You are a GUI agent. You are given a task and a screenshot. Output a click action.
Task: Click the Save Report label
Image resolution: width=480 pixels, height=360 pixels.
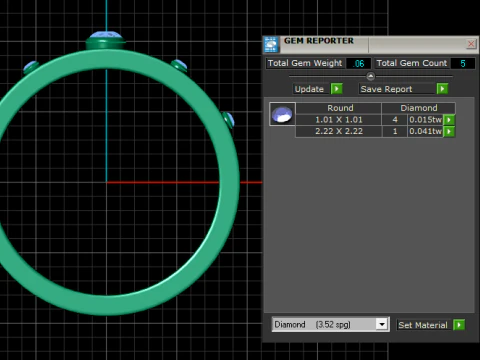coord(386,89)
